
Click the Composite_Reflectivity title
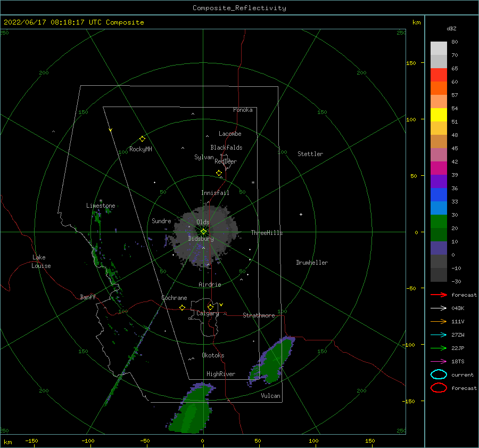[x=240, y=8]
